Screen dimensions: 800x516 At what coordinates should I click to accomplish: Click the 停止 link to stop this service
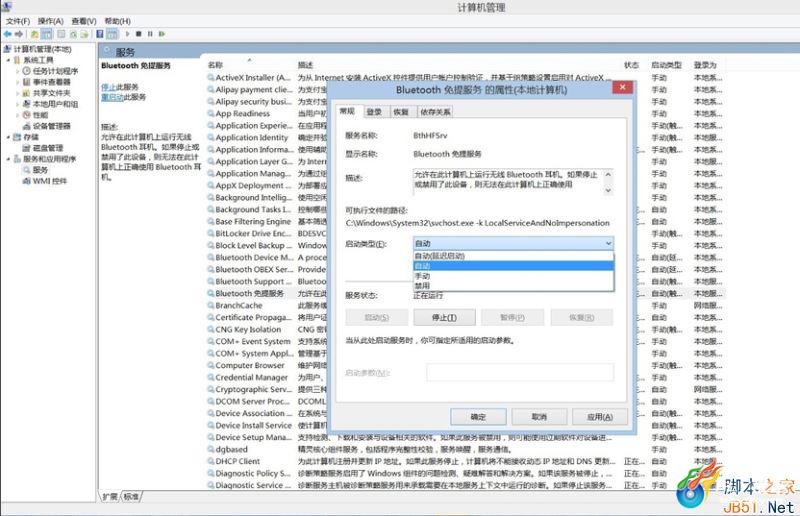[x=108, y=87]
